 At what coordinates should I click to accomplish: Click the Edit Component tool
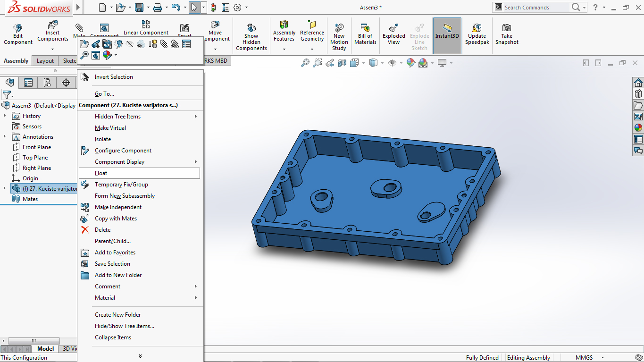(x=18, y=34)
